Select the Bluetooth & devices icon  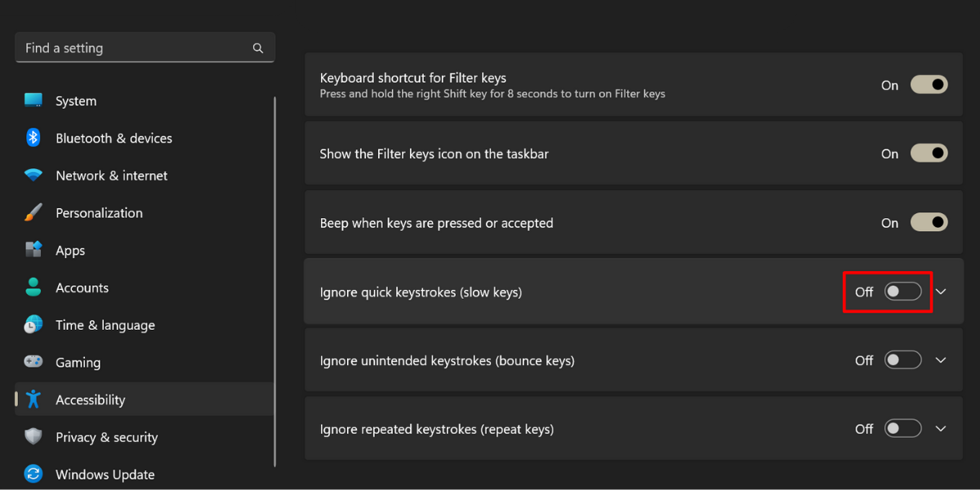[x=34, y=138]
